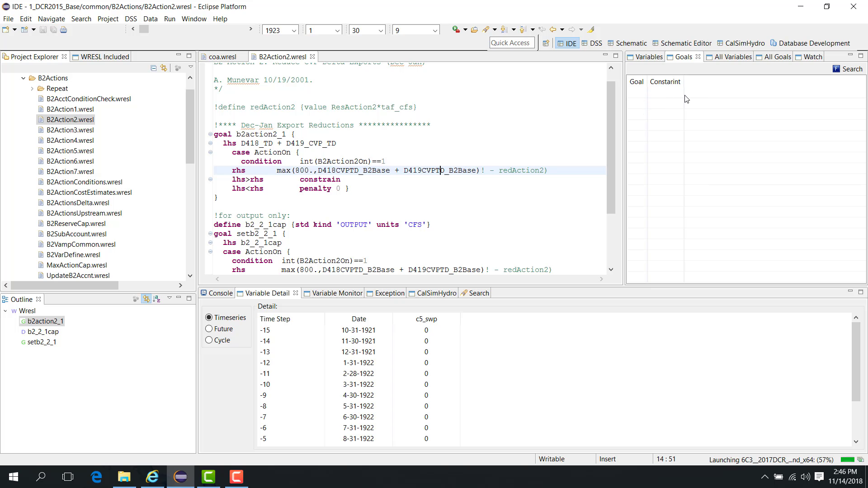The height and width of the screenshot is (488, 868).
Task: Click the Collapse All icon in Project Explorer
Action: pos(153,68)
